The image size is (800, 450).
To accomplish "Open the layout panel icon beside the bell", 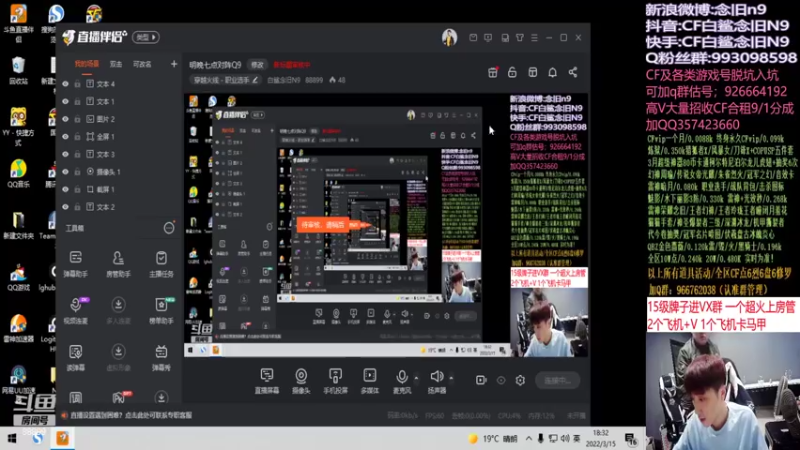I will pyautogui.click(x=533, y=72).
